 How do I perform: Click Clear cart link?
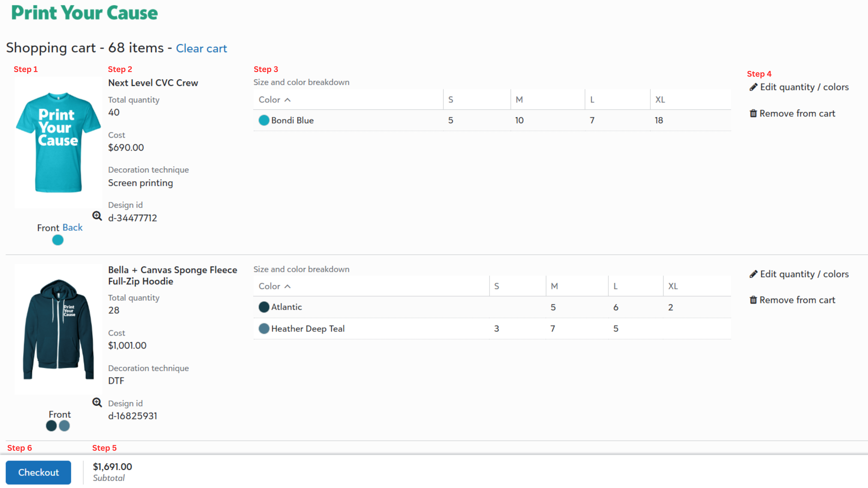tap(201, 48)
